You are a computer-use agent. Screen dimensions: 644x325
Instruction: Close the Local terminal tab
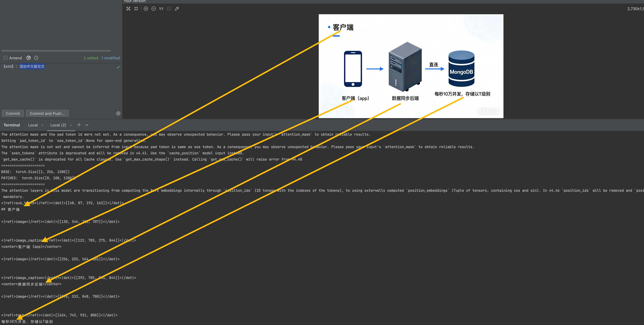[x=42, y=125]
